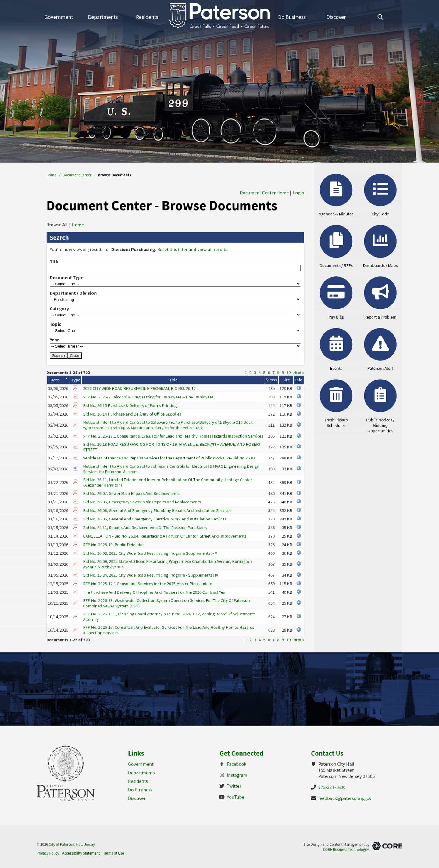Go to page 10 in the bottom pagination

[x=288, y=640]
